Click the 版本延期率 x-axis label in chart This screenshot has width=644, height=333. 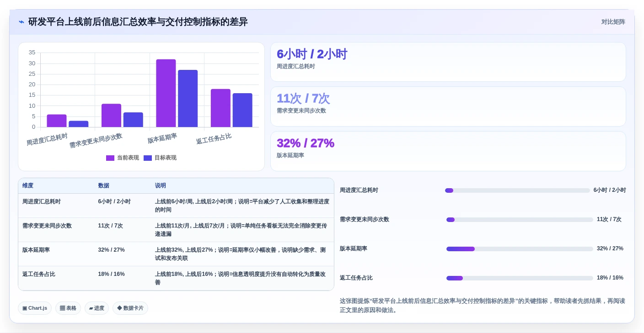162,138
